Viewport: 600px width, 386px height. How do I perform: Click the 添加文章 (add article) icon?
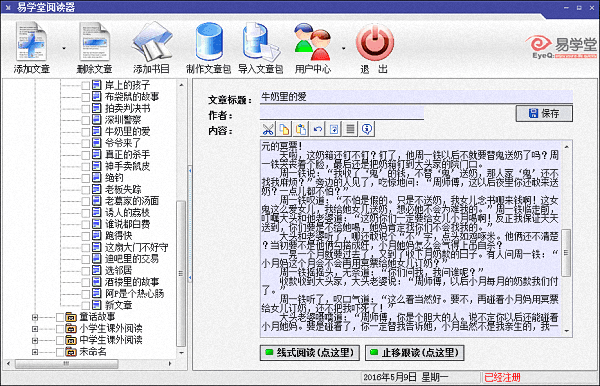click(32, 42)
